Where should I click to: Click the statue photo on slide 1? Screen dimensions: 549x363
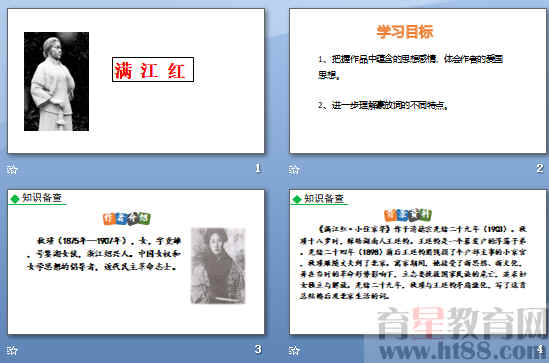point(56,81)
